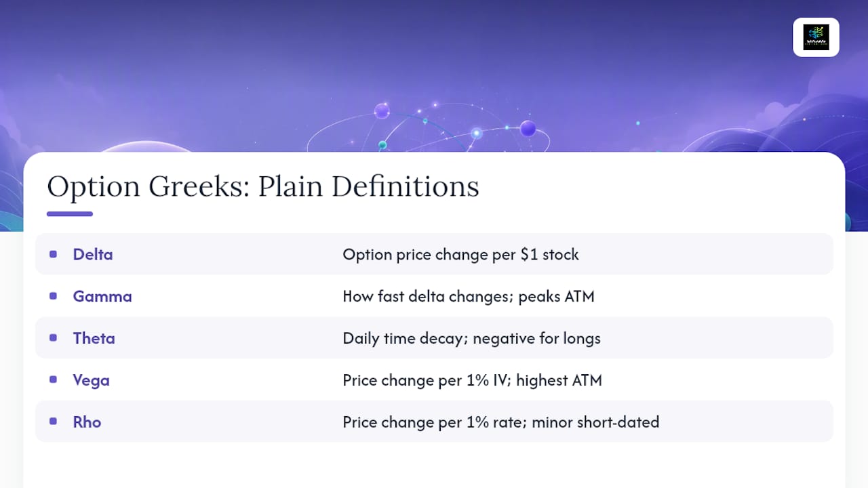The height and width of the screenshot is (488, 868).
Task: Click the bullet marker beside Vega
Action: pos(53,380)
